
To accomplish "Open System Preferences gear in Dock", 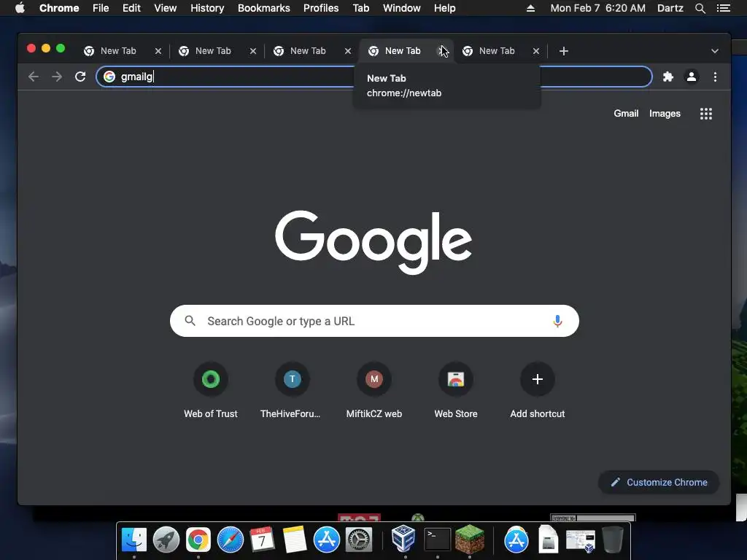I will [x=358, y=540].
